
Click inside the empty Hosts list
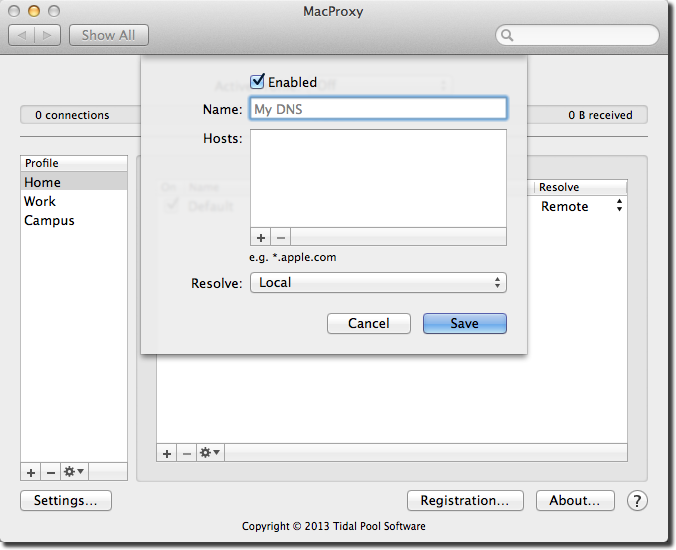pos(378,178)
